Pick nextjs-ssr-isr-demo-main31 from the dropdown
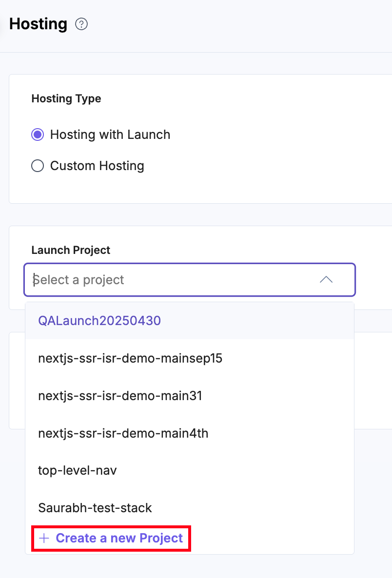Screen dimensions: 392x578 (120, 396)
